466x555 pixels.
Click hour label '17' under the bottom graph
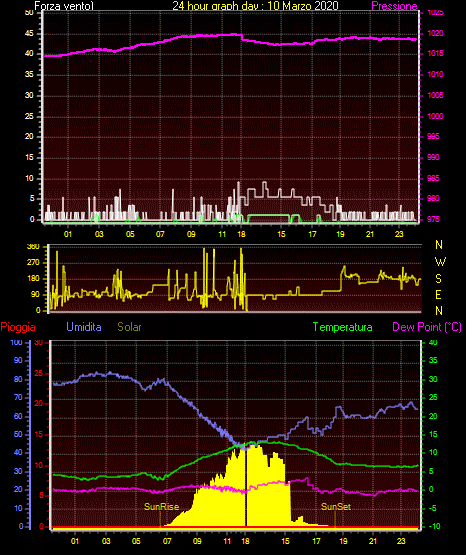coord(316,541)
